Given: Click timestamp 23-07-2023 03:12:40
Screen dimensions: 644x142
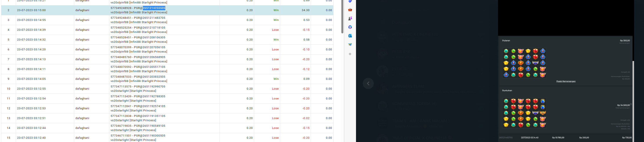Looking at the screenshot, I should pyautogui.click(x=31, y=138).
